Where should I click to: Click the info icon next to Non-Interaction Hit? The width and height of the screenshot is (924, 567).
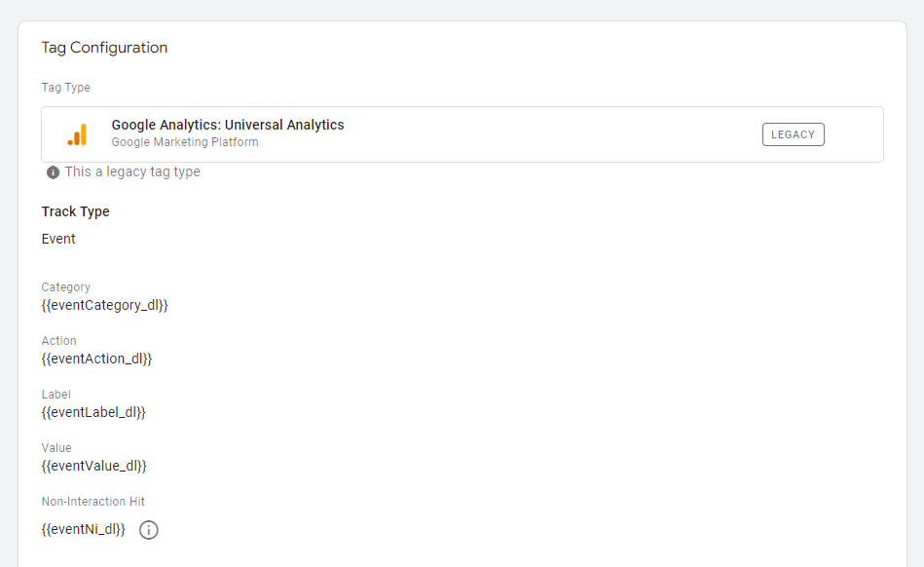[x=148, y=530]
